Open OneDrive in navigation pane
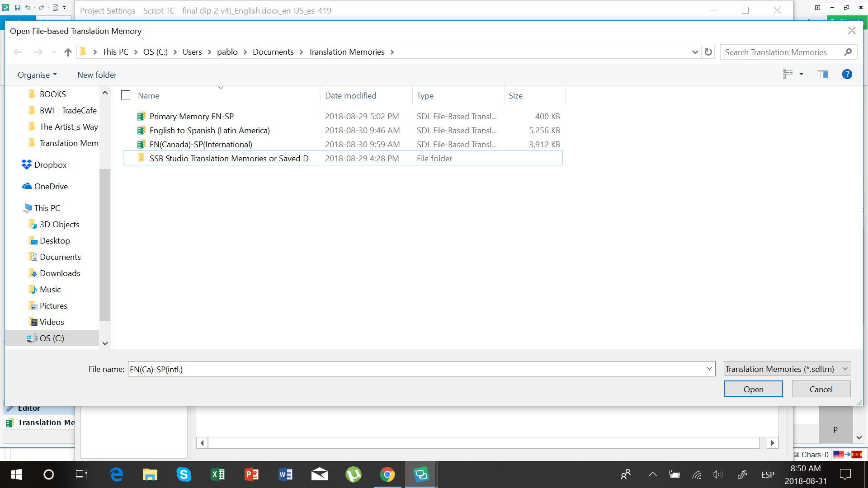Viewport: 868px width, 488px height. (51, 186)
